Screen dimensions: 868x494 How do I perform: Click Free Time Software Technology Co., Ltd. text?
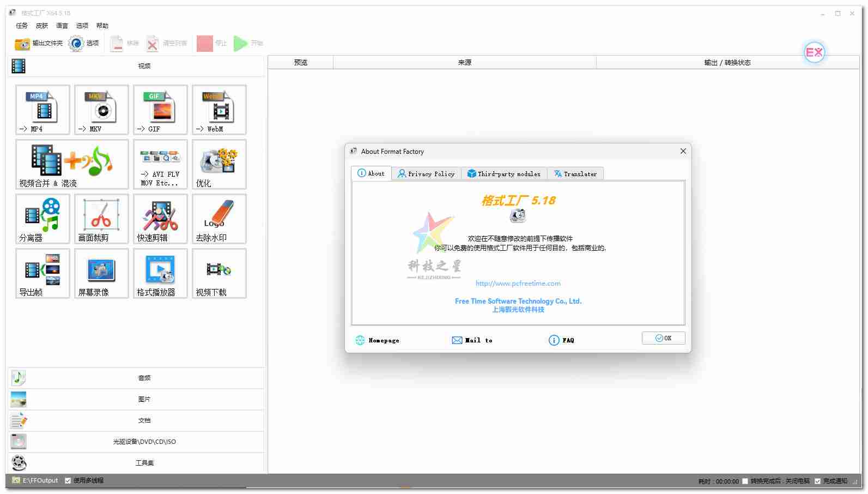coord(518,301)
